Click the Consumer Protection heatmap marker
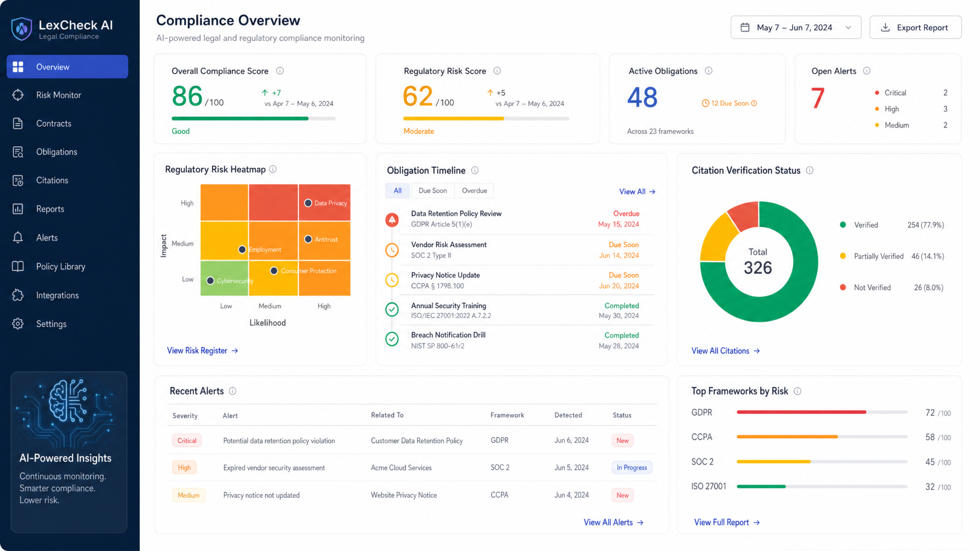980x551 pixels. (274, 271)
